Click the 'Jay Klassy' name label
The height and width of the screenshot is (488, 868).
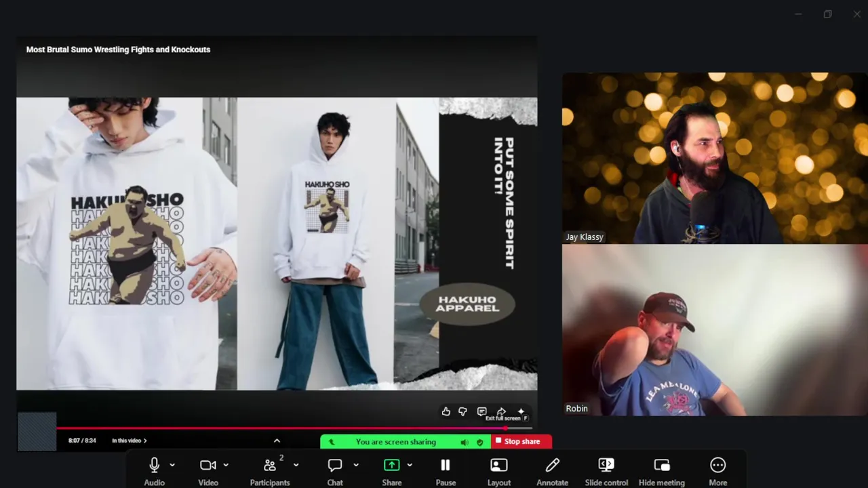[585, 237]
